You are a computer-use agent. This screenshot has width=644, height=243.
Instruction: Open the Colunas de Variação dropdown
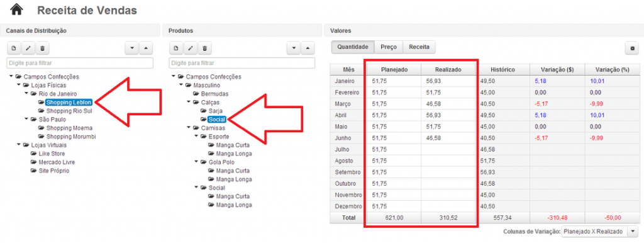pyautogui.click(x=632, y=232)
